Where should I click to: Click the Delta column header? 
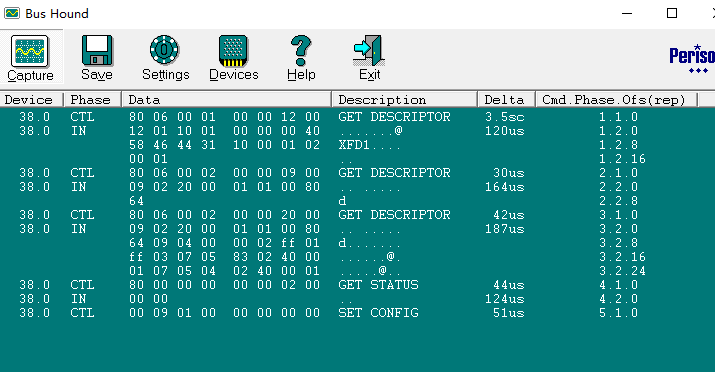(507, 99)
